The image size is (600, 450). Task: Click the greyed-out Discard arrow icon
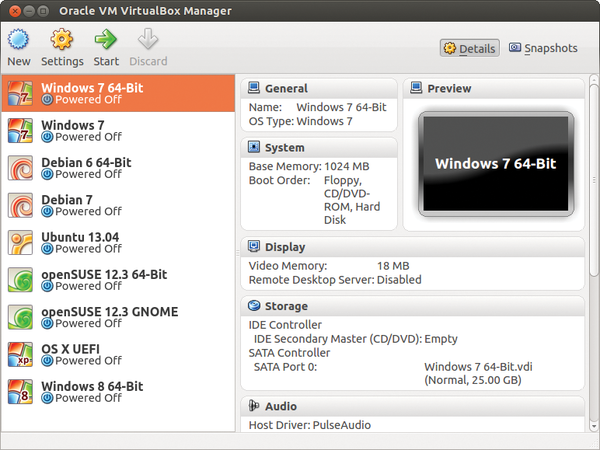pos(148,39)
